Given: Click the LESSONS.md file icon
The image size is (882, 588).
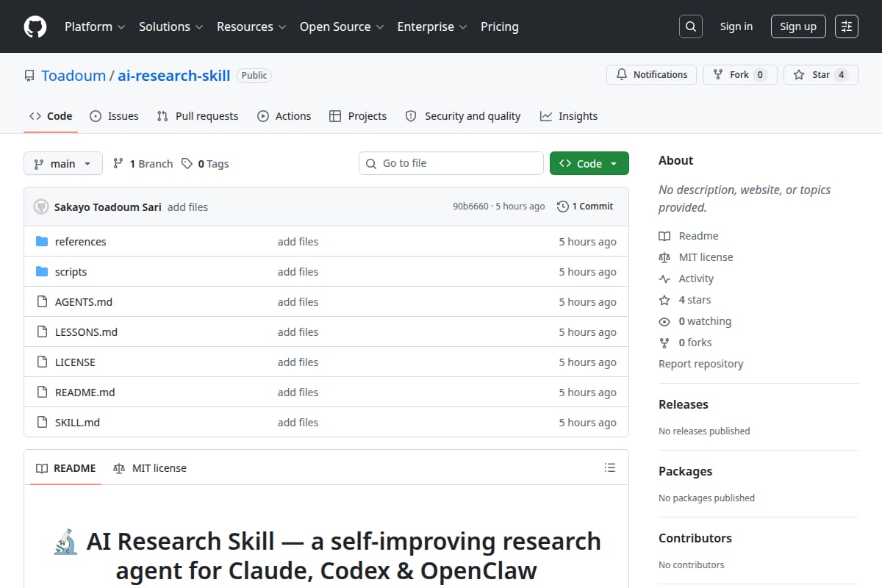Looking at the screenshot, I should click(x=42, y=332).
